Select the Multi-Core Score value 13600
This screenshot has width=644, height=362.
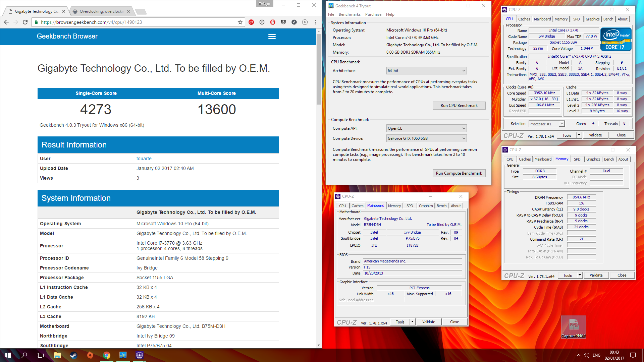coord(217,110)
